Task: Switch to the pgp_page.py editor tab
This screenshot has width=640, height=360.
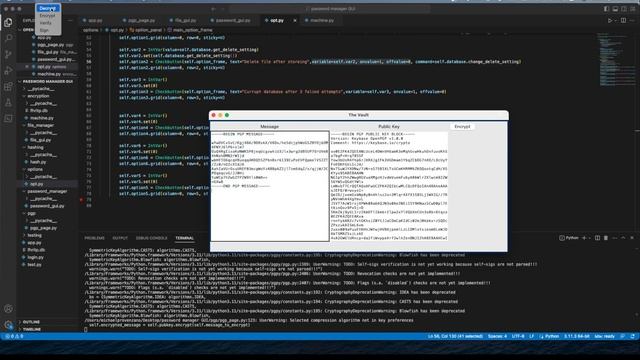Action: click(141, 20)
